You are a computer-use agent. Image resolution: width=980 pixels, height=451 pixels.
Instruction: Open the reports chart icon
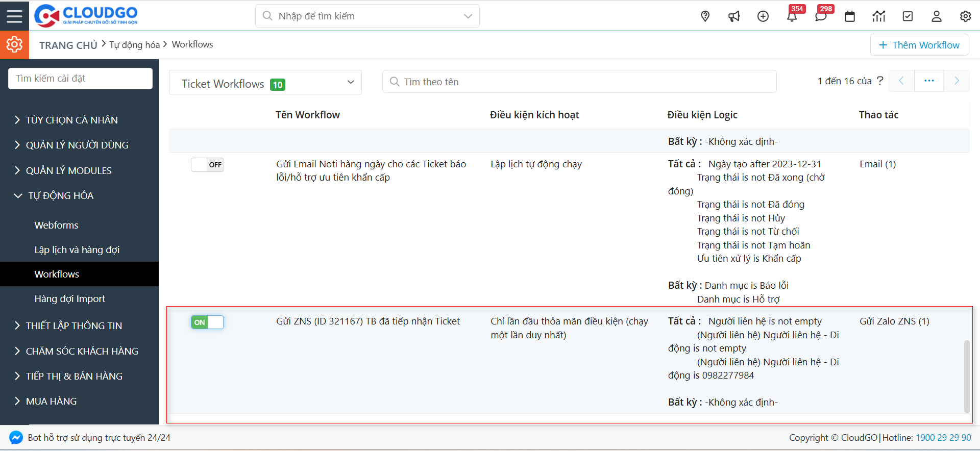pyautogui.click(x=878, y=16)
